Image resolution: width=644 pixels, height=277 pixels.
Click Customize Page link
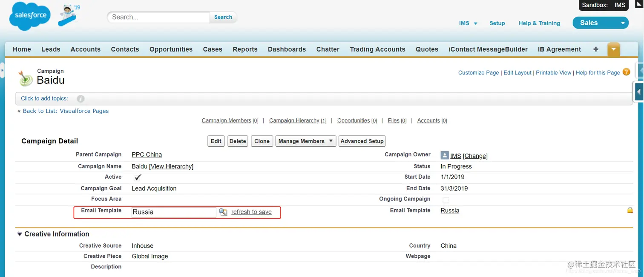[478, 73]
